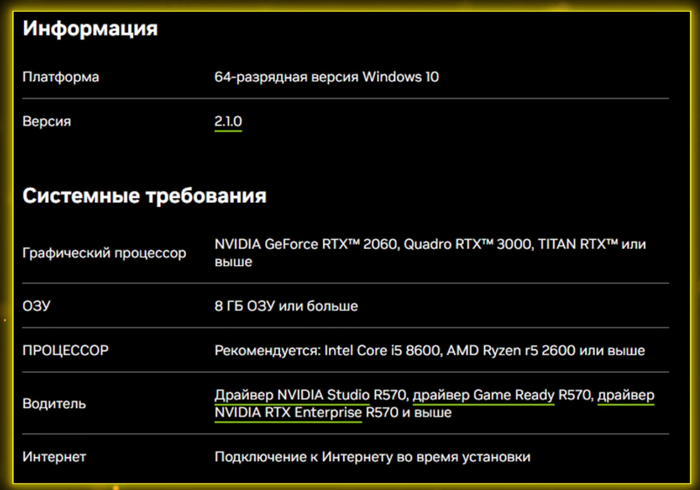Image resolution: width=700 pixels, height=490 pixels.
Task: Click the 64-разрядная версия Windows 10 text
Action: [327, 77]
